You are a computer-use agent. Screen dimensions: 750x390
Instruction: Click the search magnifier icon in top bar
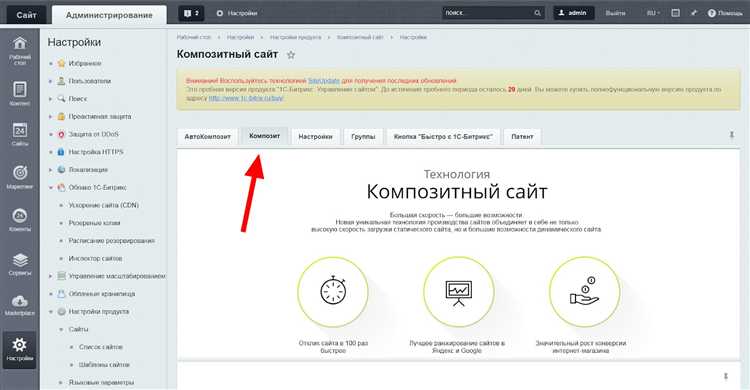click(x=537, y=13)
